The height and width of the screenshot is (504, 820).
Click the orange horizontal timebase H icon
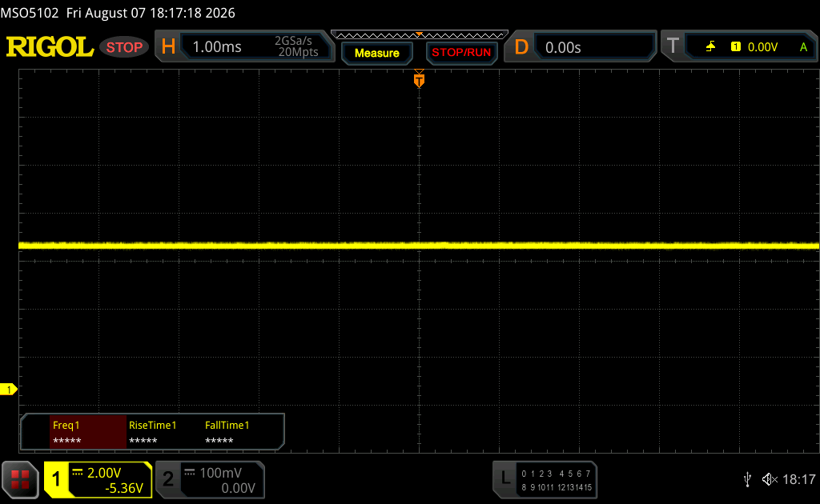(168, 47)
